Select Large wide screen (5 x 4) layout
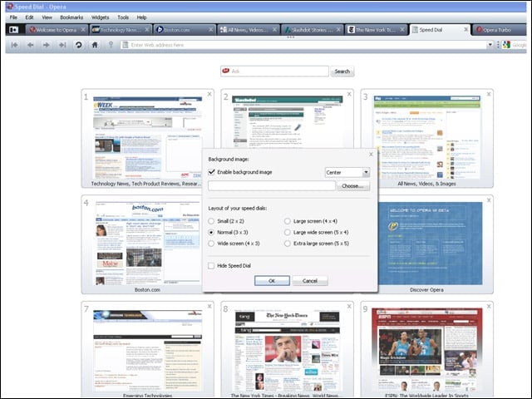The width and height of the screenshot is (532, 399). [x=288, y=233]
